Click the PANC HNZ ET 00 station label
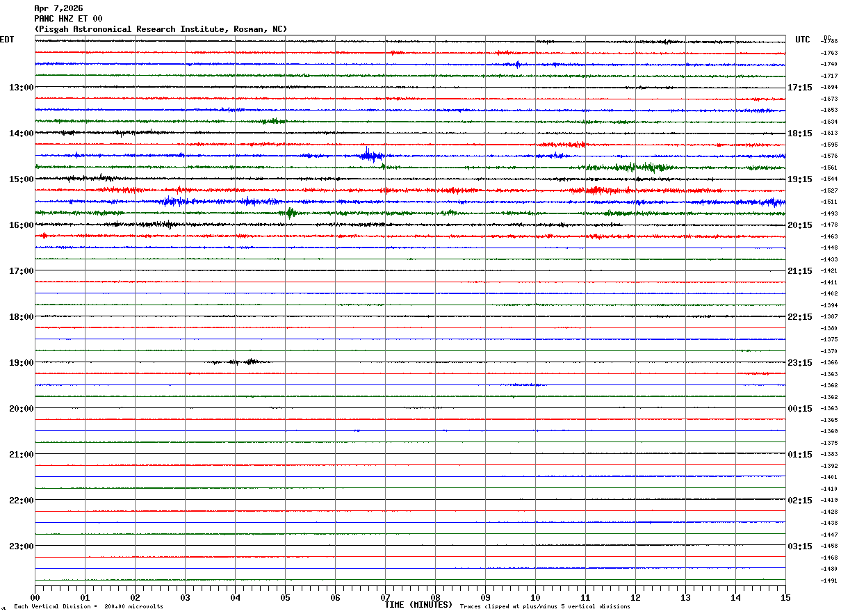841x616 pixels. pyautogui.click(x=68, y=19)
